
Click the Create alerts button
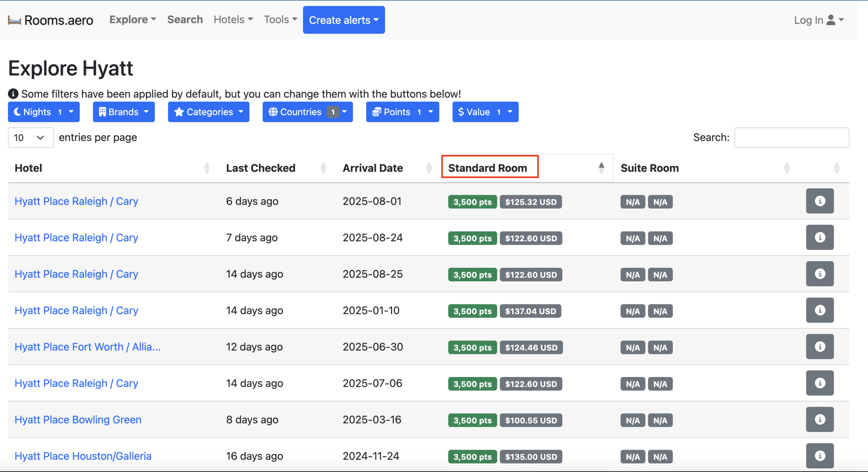click(x=343, y=20)
